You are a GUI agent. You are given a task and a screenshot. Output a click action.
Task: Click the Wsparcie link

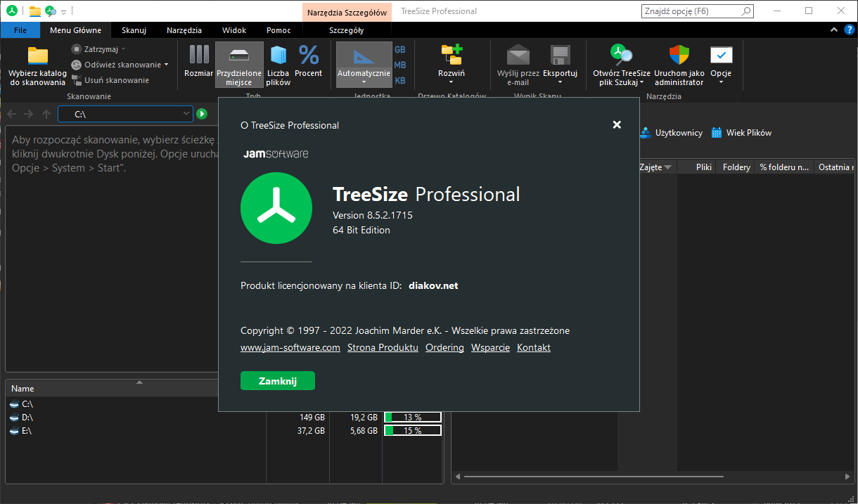click(x=490, y=347)
